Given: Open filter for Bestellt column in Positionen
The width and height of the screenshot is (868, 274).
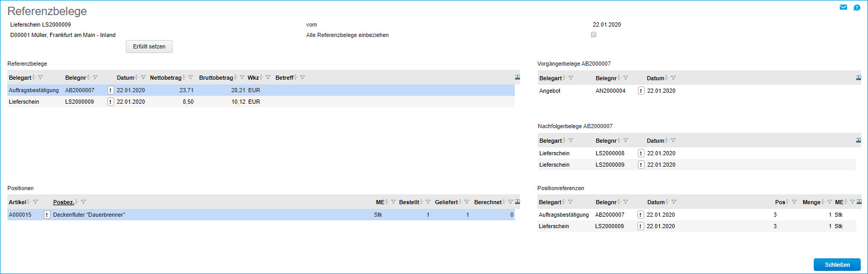Looking at the screenshot, I should (x=428, y=202).
